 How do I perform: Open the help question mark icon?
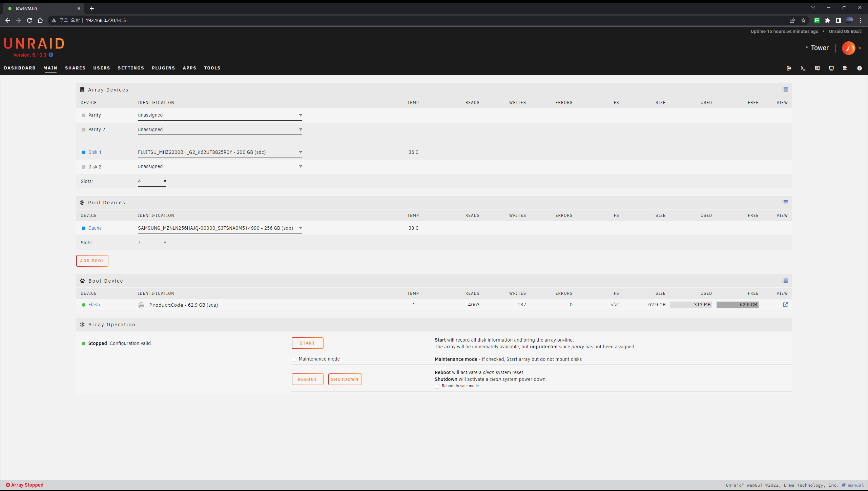859,68
